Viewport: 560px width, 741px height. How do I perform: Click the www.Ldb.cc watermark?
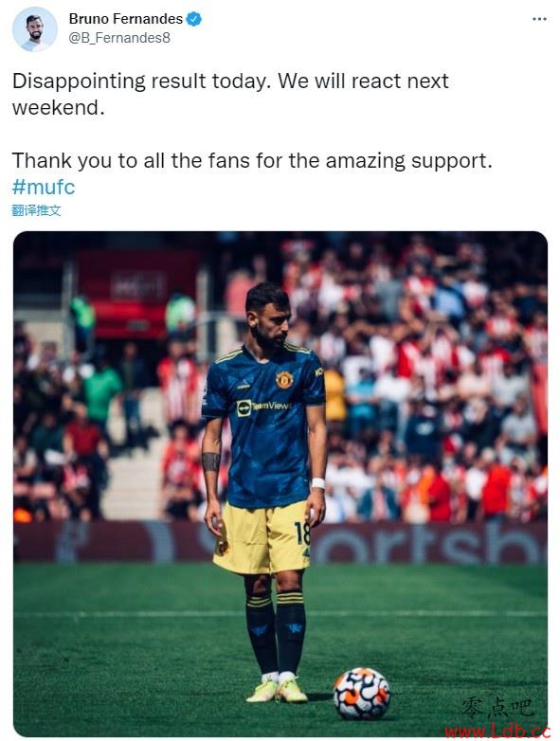497,732
